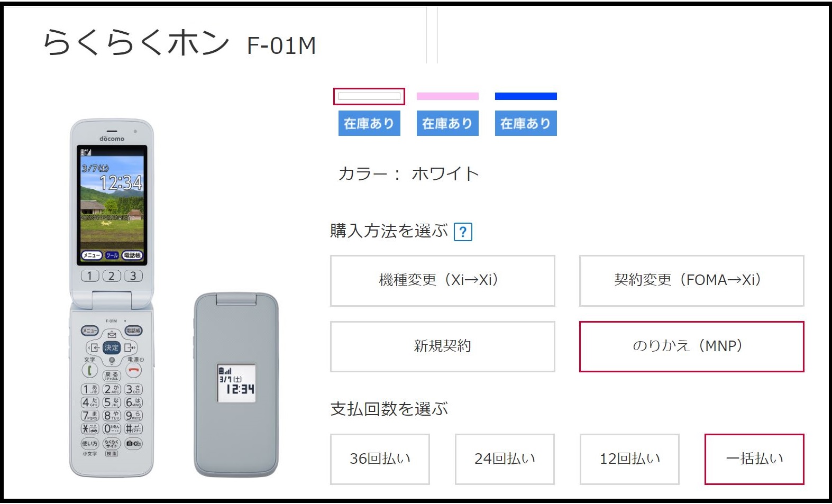The width and height of the screenshot is (832, 504).
Task: Pick 12回払い payment option
Action: 629,459
